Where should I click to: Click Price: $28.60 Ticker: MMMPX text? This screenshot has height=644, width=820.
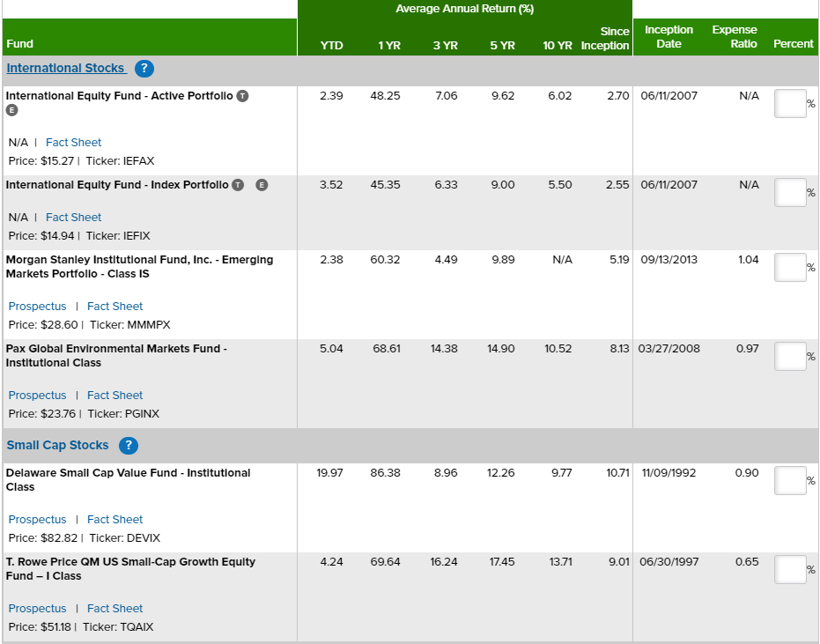(90, 325)
